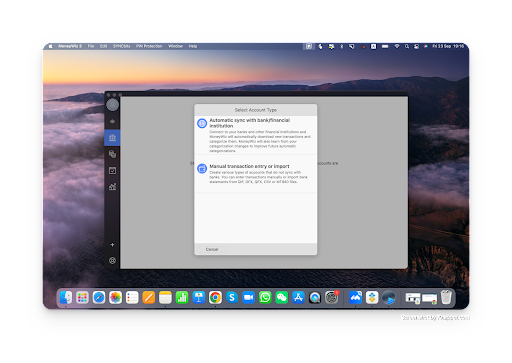Launch Safari from the Dock
This screenshot has height=363, width=512.
coord(99,297)
